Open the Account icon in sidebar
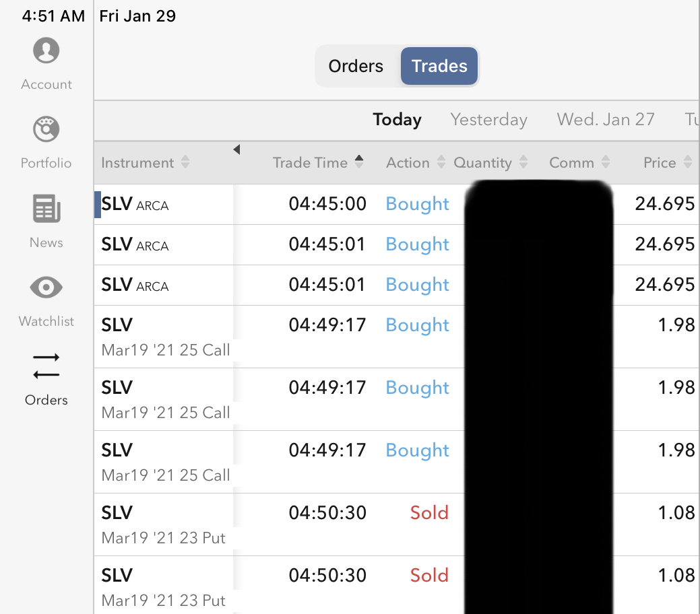 [46, 51]
